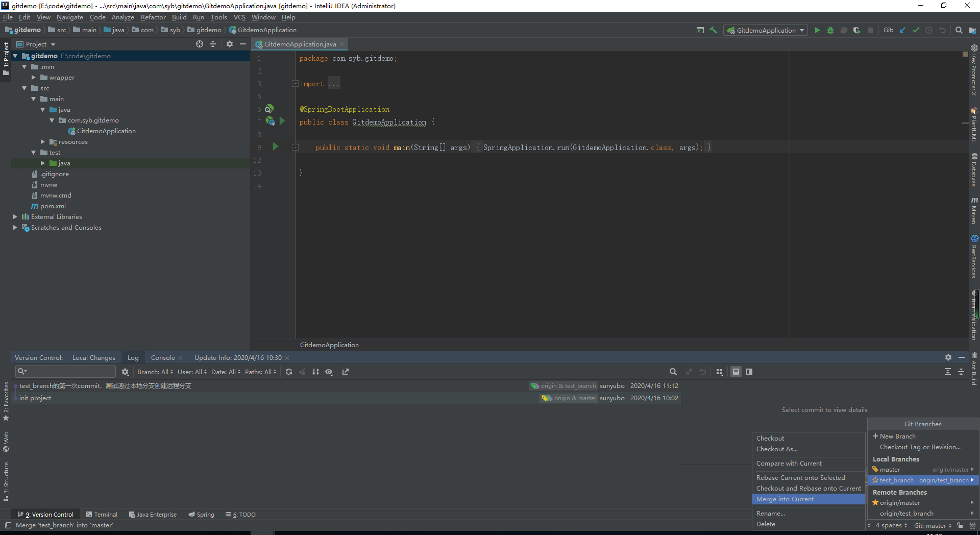
Task: Click the run gutter arrow beside class GitdemoApplication
Action: pyautogui.click(x=282, y=121)
